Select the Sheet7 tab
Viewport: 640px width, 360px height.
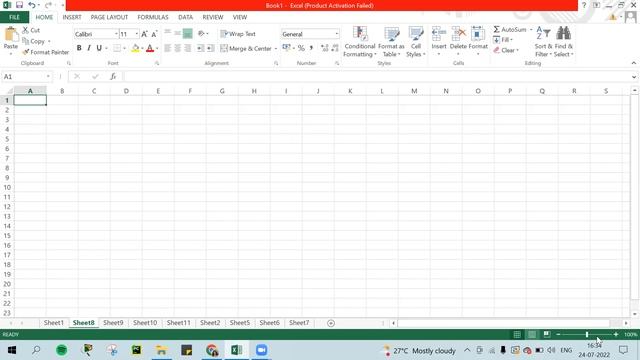(299, 322)
